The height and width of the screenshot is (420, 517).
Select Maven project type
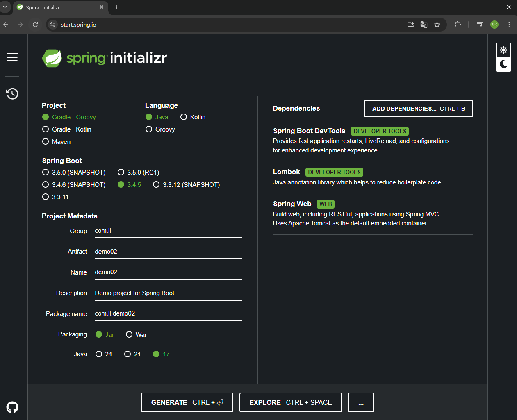57,142
